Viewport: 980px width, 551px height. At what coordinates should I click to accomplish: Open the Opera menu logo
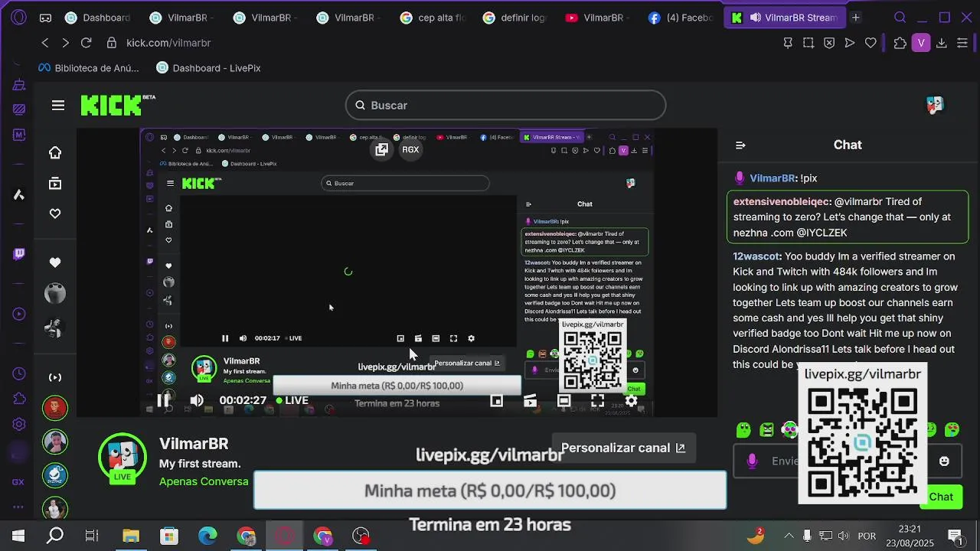pos(19,17)
